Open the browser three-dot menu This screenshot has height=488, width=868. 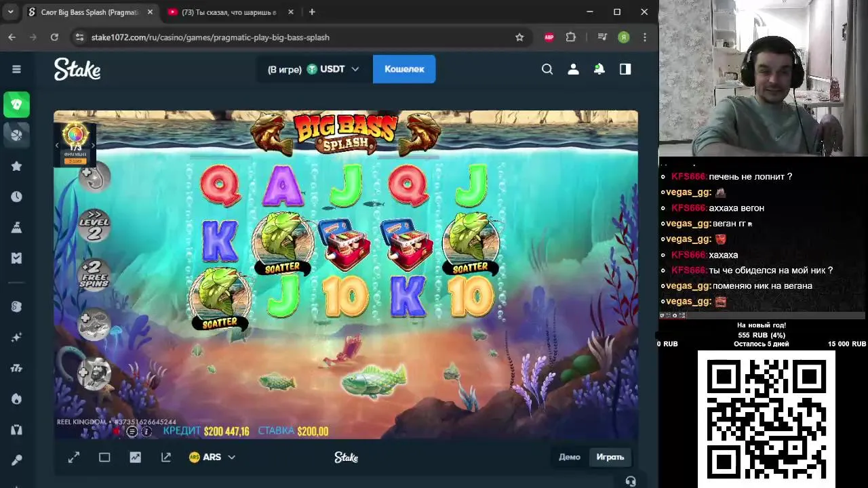tap(645, 37)
